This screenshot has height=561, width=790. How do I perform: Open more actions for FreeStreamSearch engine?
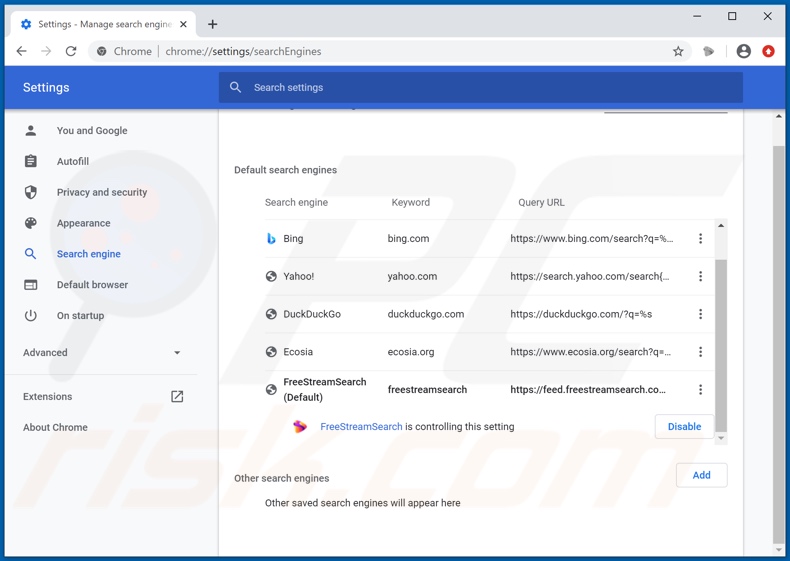[700, 390]
